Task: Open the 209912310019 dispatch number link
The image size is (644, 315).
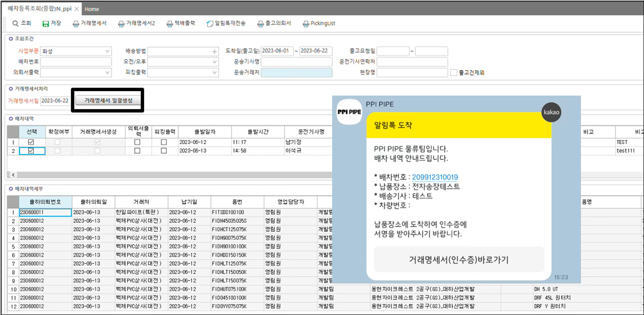Action: pos(435,178)
